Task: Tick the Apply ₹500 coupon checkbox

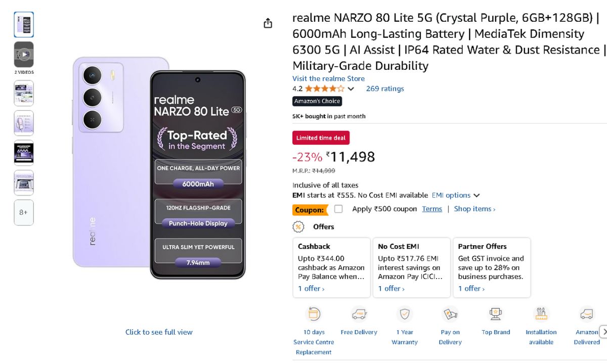Action: [x=338, y=209]
